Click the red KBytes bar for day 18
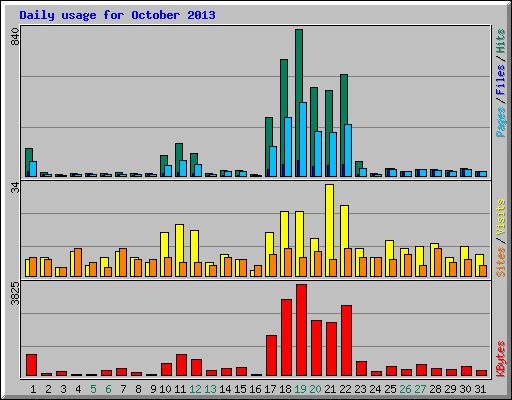The image size is (512, 400). [x=286, y=337]
